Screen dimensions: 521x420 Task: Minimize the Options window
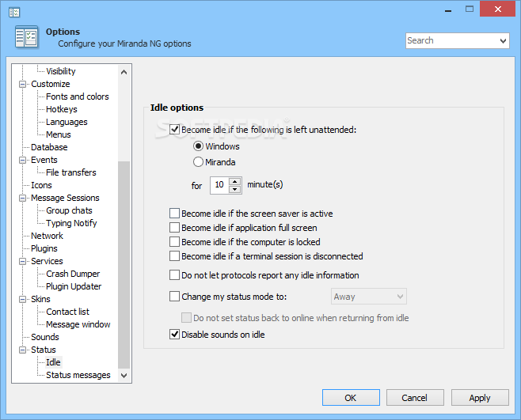448,9
